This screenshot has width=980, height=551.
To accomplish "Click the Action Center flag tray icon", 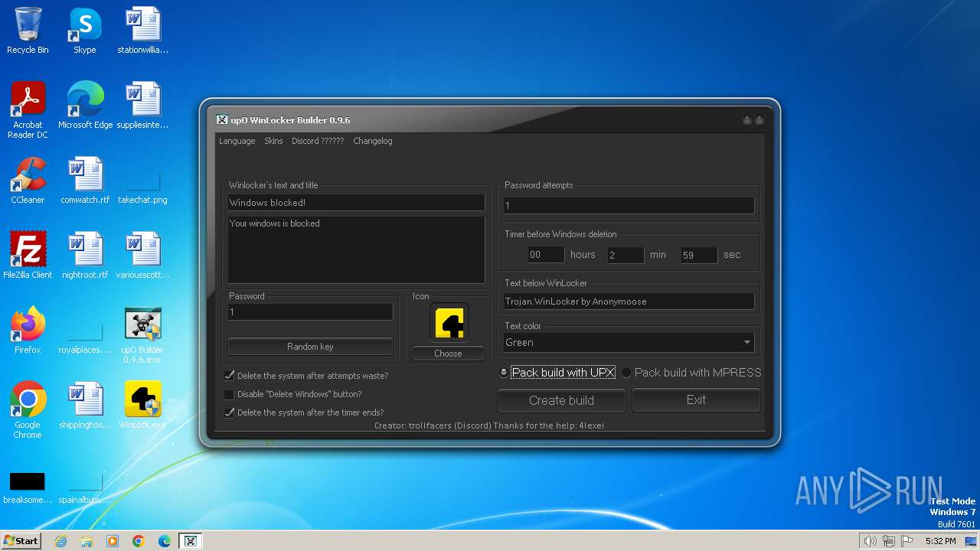I will [x=908, y=541].
